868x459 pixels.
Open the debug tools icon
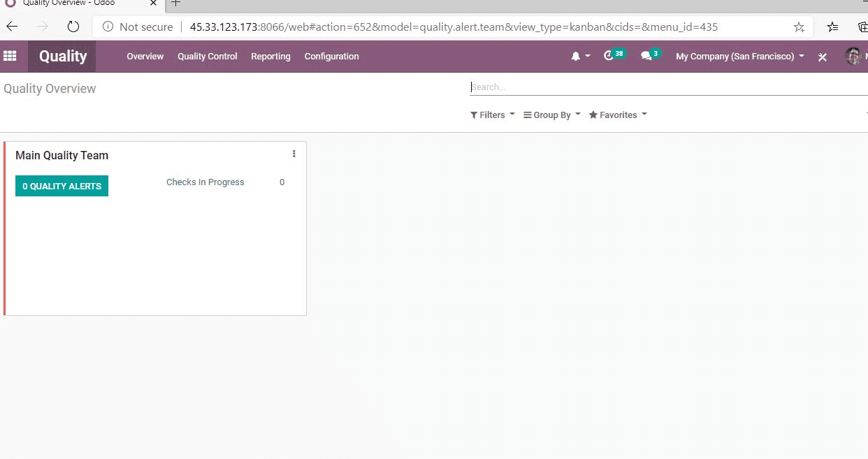(823, 57)
